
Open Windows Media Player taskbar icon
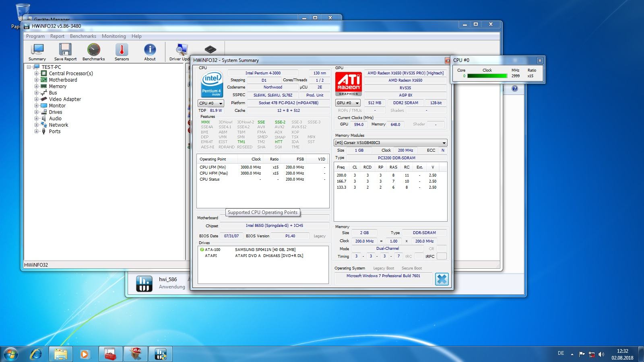[85, 354]
